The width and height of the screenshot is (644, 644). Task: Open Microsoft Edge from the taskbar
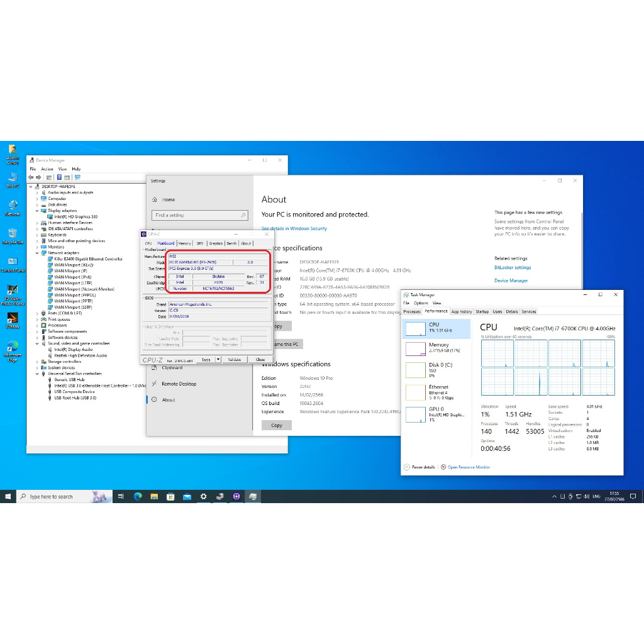pos(138,497)
